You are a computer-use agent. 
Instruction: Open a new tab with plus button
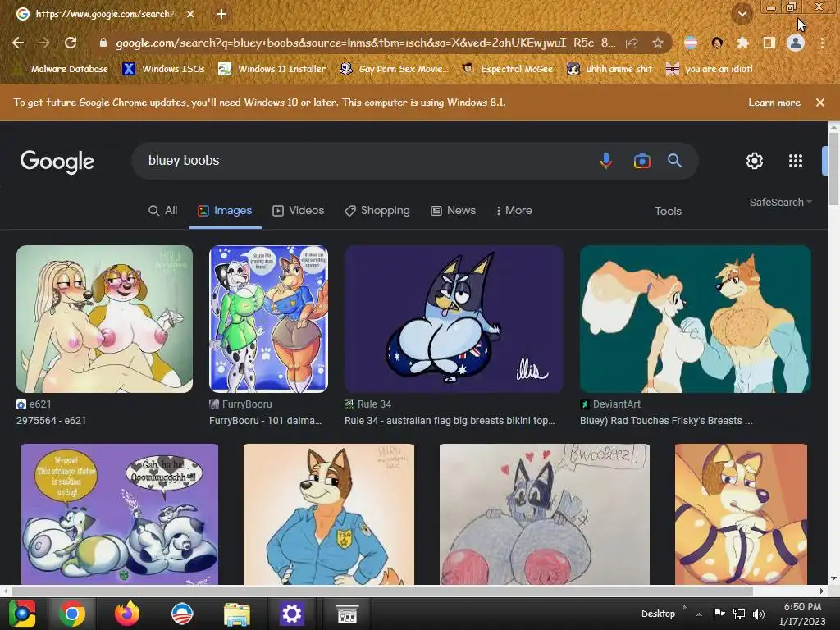[221, 14]
